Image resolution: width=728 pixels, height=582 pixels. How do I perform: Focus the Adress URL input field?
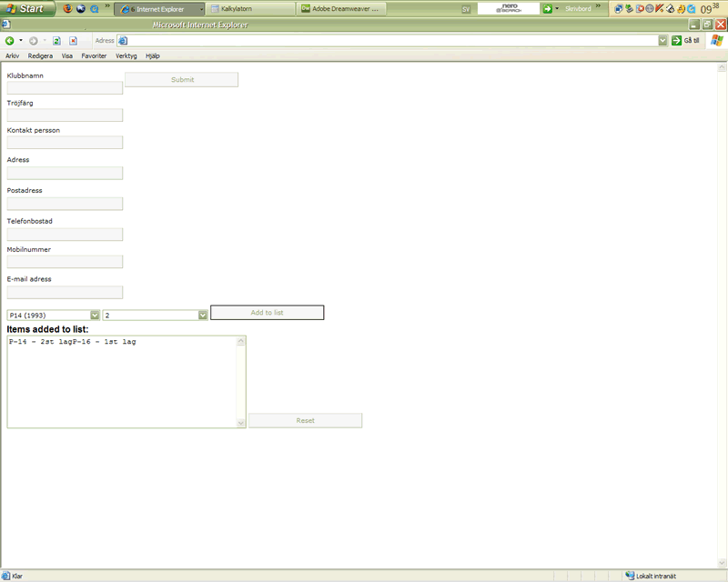[x=392, y=41]
